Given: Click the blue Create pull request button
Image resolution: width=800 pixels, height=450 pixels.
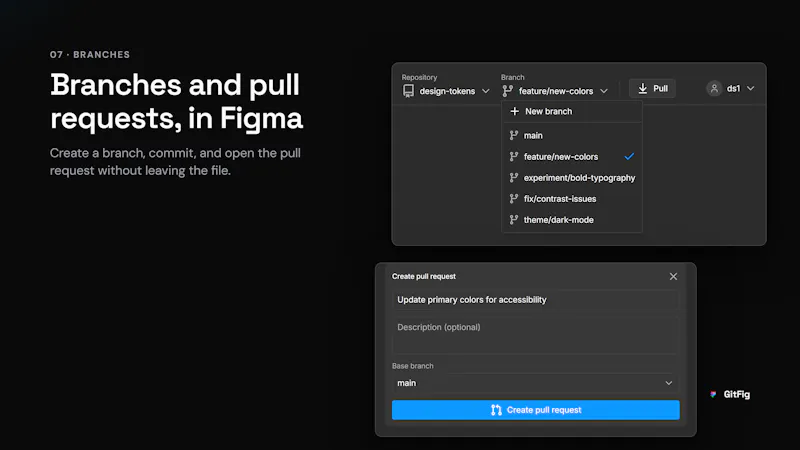Looking at the screenshot, I should click(x=536, y=410).
